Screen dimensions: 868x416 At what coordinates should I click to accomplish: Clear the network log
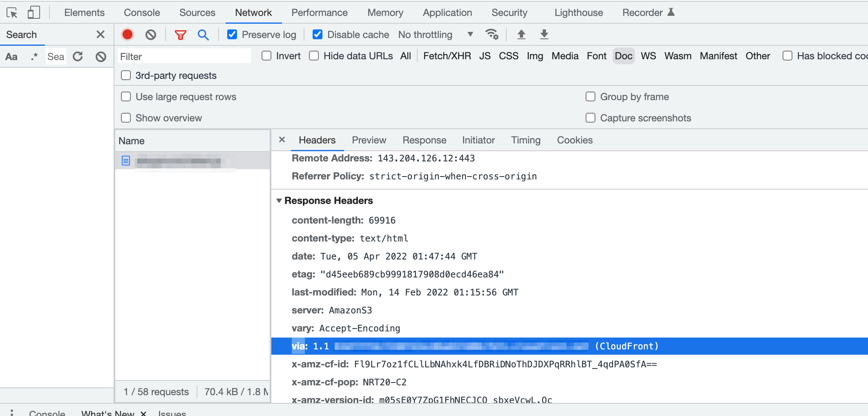(x=151, y=35)
